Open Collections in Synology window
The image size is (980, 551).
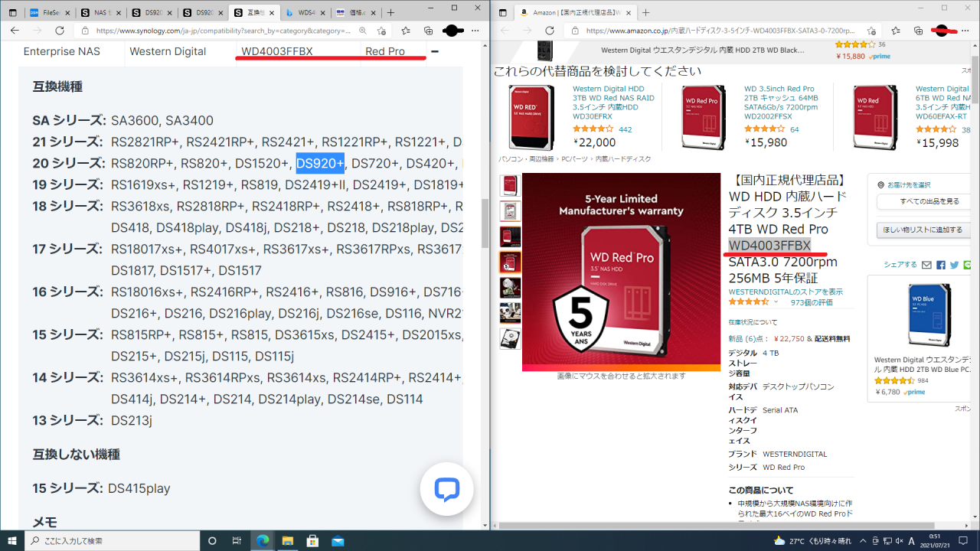(429, 31)
